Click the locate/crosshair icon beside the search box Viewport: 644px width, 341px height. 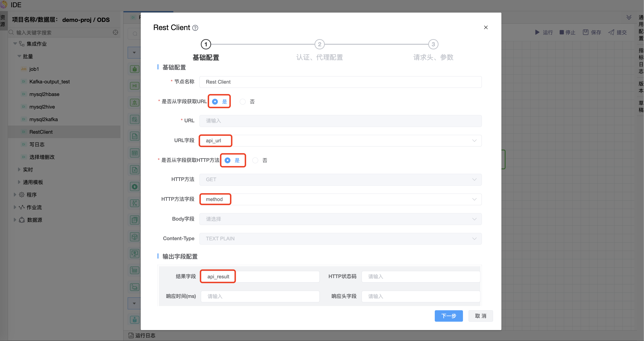pos(115,33)
